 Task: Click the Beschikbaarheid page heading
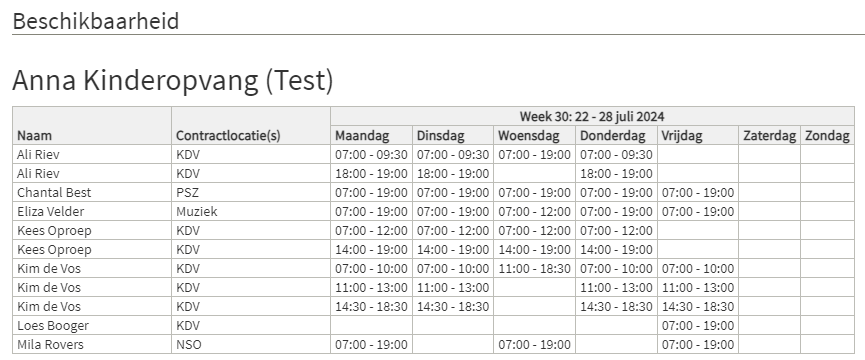point(96,22)
